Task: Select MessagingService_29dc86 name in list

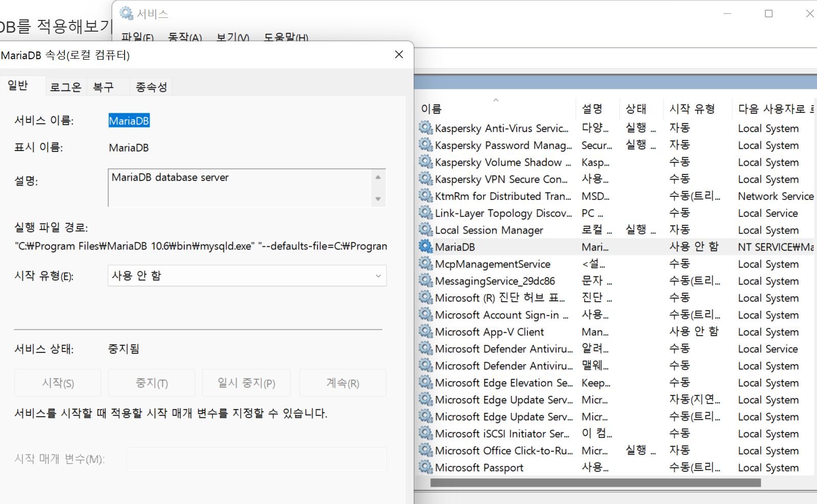Action: pyautogui.click(x=495, y=281)
